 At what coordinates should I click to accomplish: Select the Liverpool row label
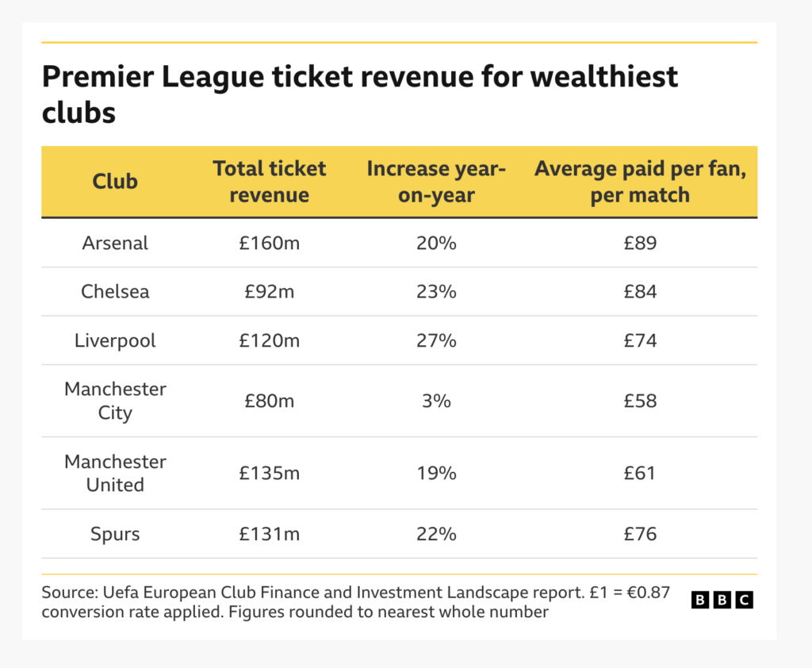pyautogui.click(x=115, y=340)
